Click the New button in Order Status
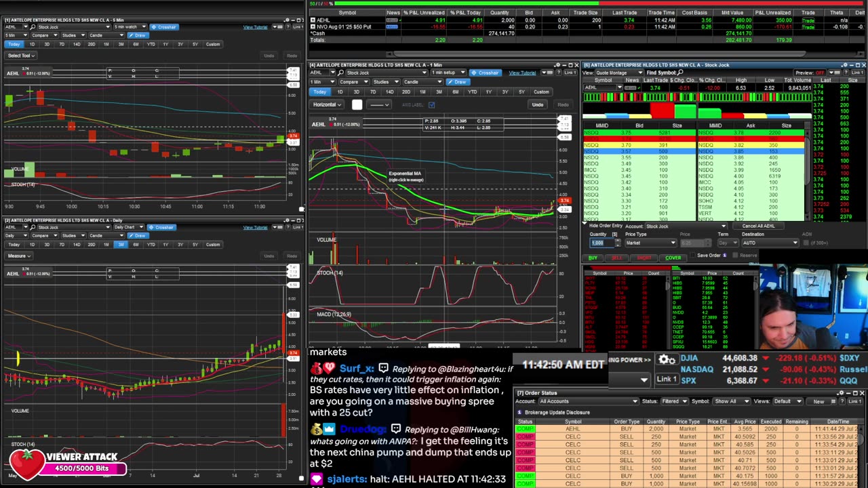Image resolution: width=868 pixels, height=488 pixels. 818,401
